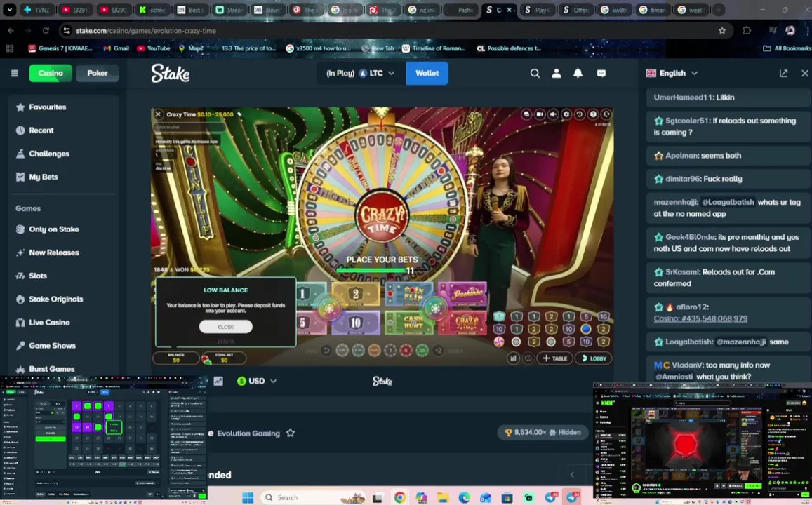Switch to the Casino tab
Viewport: 812px width, 505px height.
pyautogui.click(x=51, y=74)
